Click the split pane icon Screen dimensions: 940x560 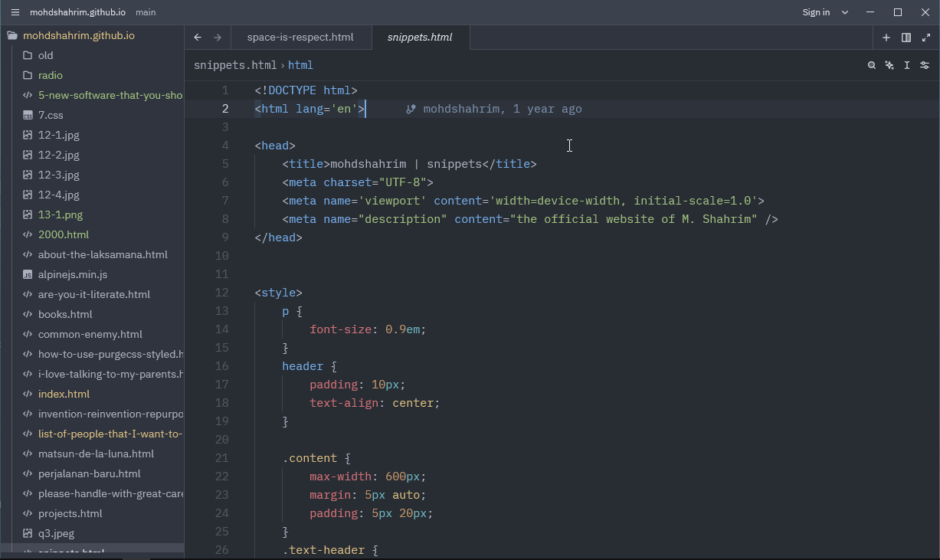pos(906,37)
